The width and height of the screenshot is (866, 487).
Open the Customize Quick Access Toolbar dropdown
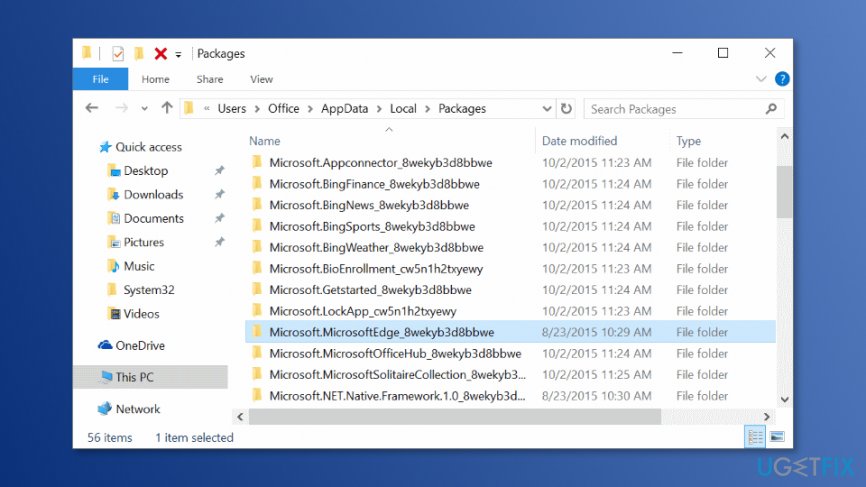pyautogui.click(x=178, y=54)
